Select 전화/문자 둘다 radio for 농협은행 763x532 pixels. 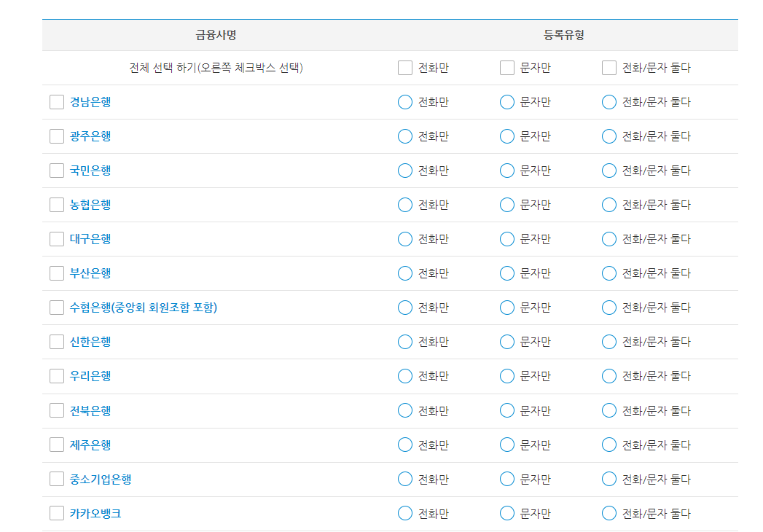[609, 205]
